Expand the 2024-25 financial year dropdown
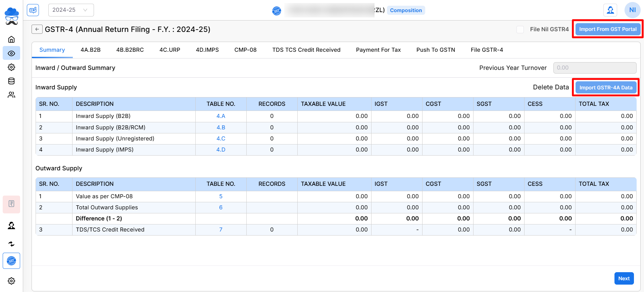Image resolution: width=644 pixels, height=292 pixels. tap(71, 10)
